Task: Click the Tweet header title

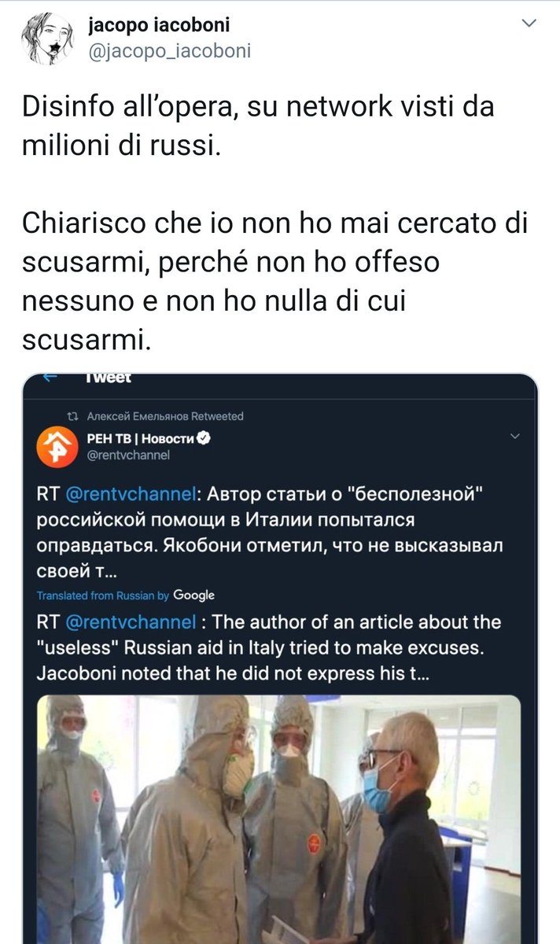Action: (x=108, y=378)
